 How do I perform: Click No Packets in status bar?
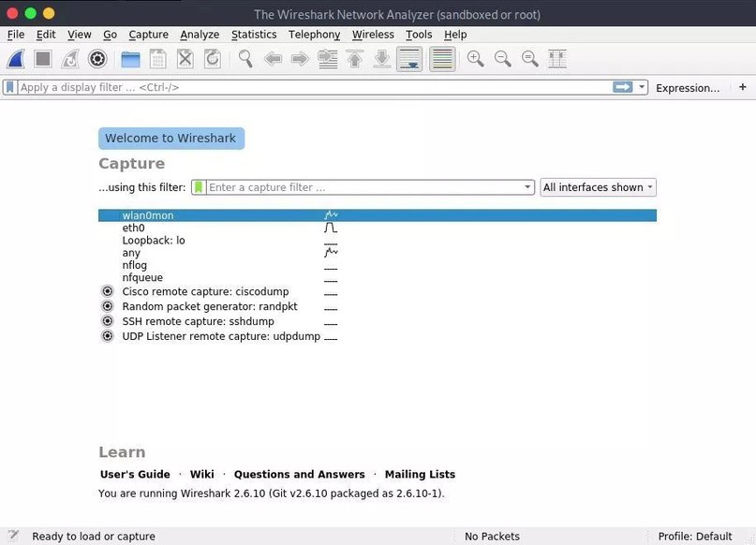492,537
